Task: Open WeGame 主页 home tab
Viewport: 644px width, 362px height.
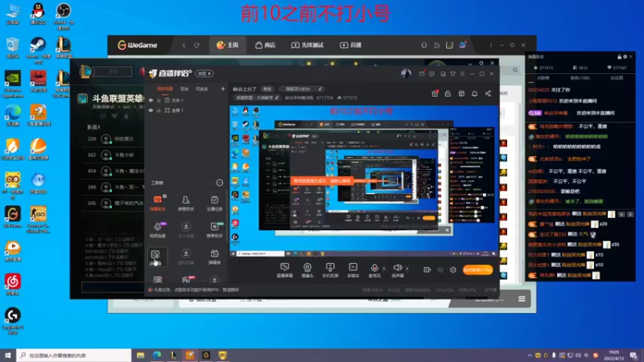Action: [228, 45]
